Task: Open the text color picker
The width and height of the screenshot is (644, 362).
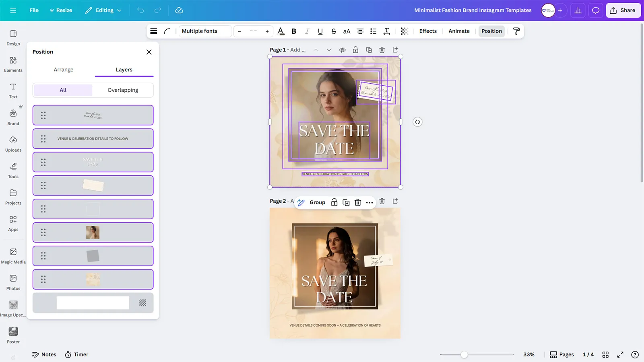Action: point(281,31)
